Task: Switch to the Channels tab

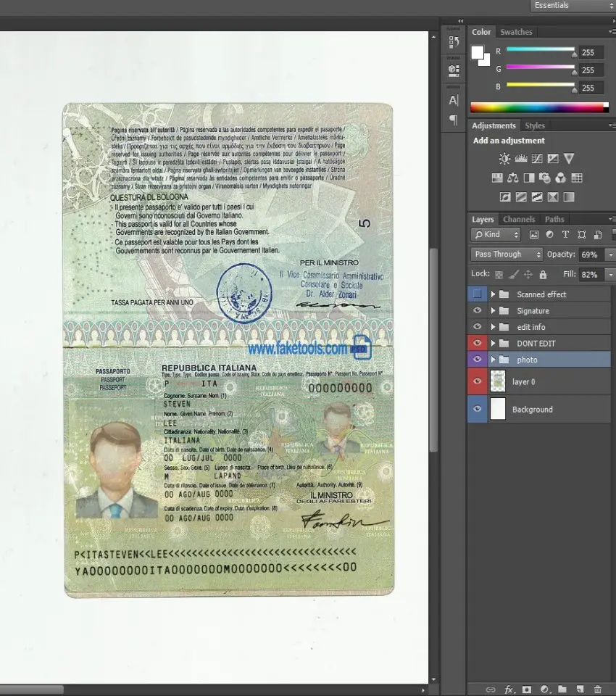Action: tap(519, 219)
